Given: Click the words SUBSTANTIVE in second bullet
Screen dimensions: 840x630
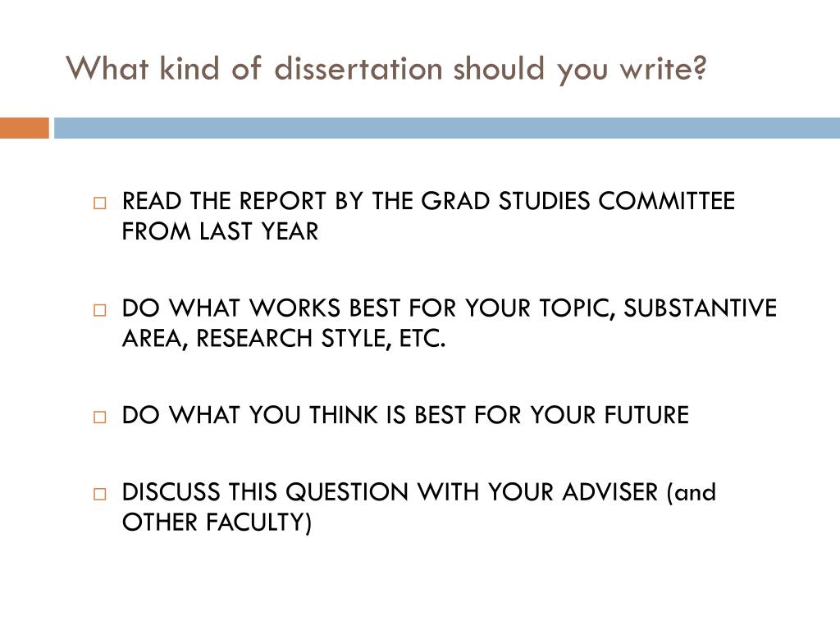Looking at the screenshot, I should [x=701, y=308].
